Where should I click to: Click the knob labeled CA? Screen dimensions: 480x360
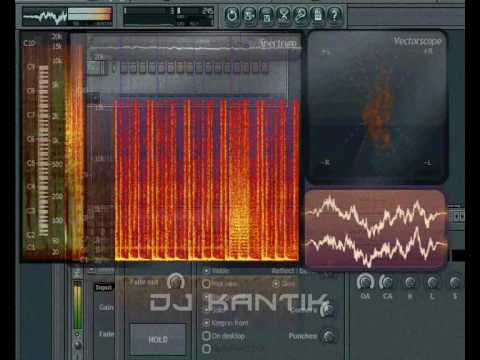(x=387, y=282)
